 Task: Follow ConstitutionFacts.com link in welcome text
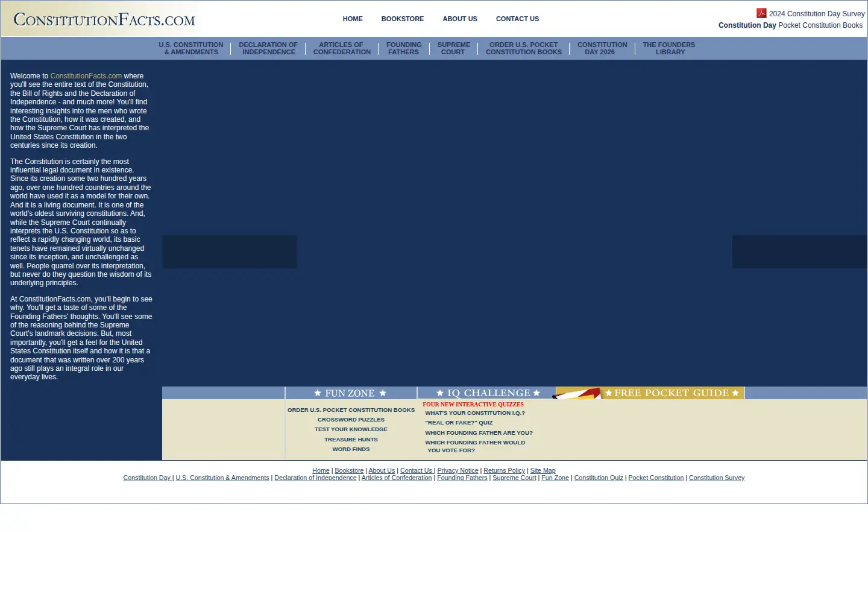(86, 76)
